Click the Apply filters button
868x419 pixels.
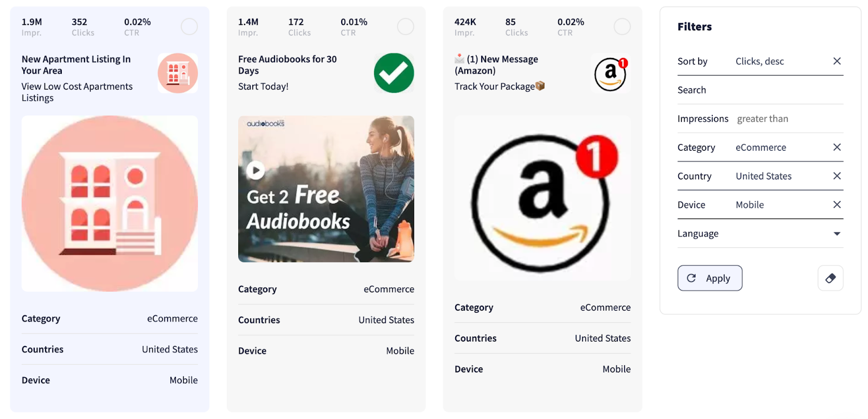710,278
